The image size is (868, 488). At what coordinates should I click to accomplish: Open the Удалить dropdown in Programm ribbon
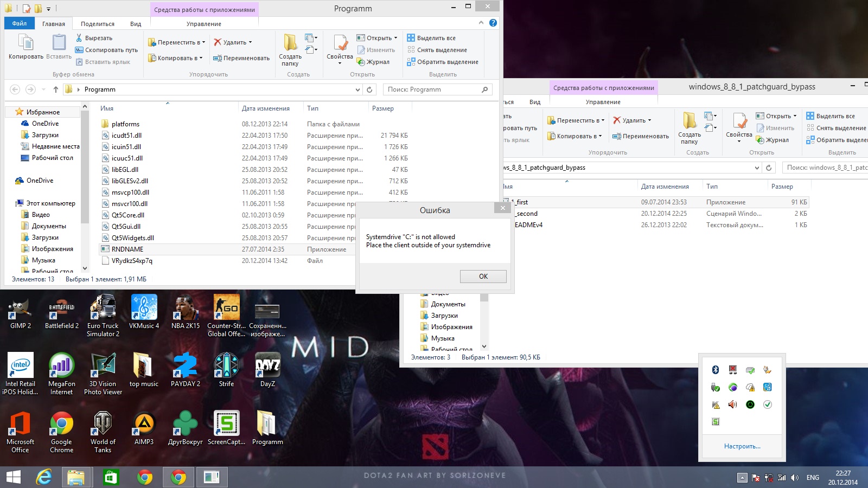(x=233, y=42)
